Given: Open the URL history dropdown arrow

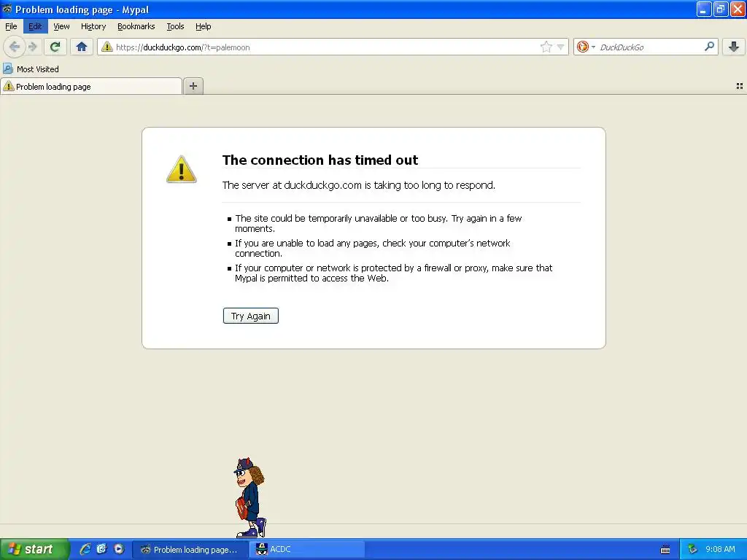Looking at the screenshot, I should pyautogui.click(x=561, y=47).
